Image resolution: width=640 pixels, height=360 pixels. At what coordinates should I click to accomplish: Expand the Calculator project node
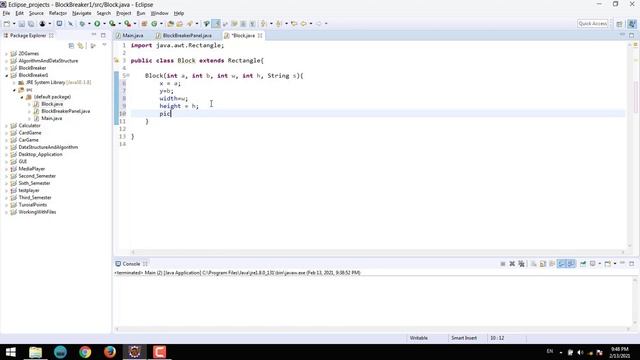pyautogui.click(x=7, y=126)
